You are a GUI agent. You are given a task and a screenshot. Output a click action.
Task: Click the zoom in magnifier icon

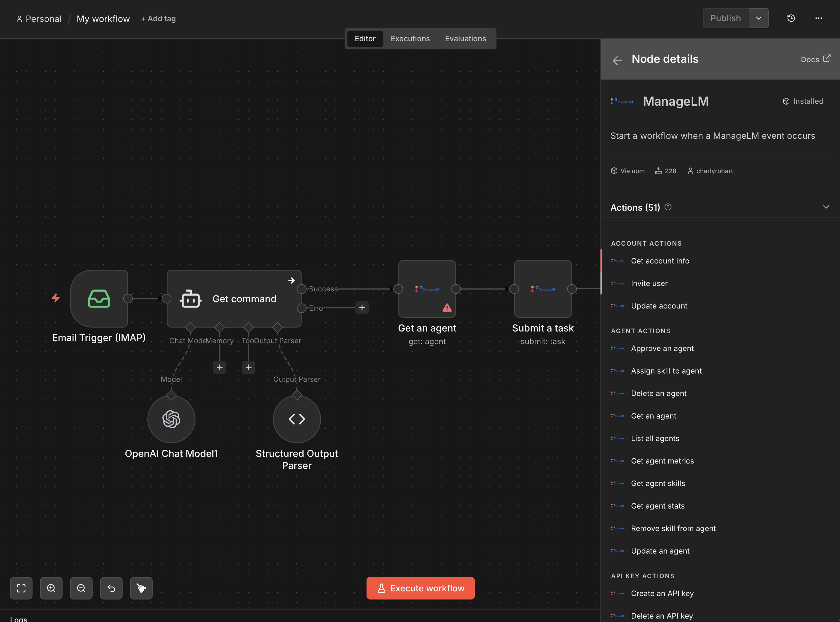51,588
